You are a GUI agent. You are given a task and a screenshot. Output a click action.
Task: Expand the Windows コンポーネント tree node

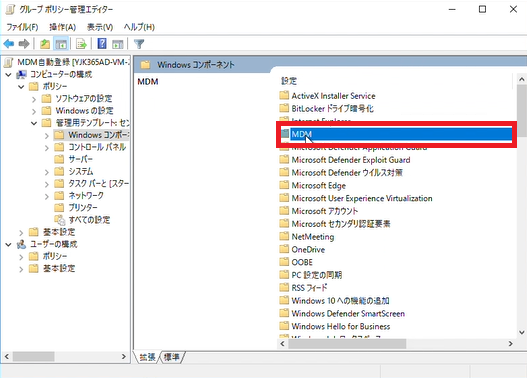(47, 136)
